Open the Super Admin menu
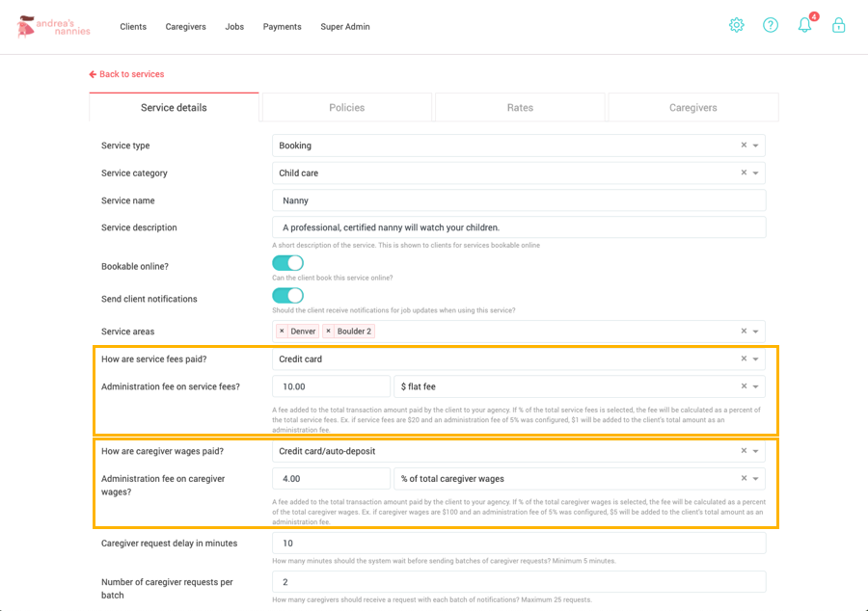This screenshot has width=868, height=611. (345, 27)
